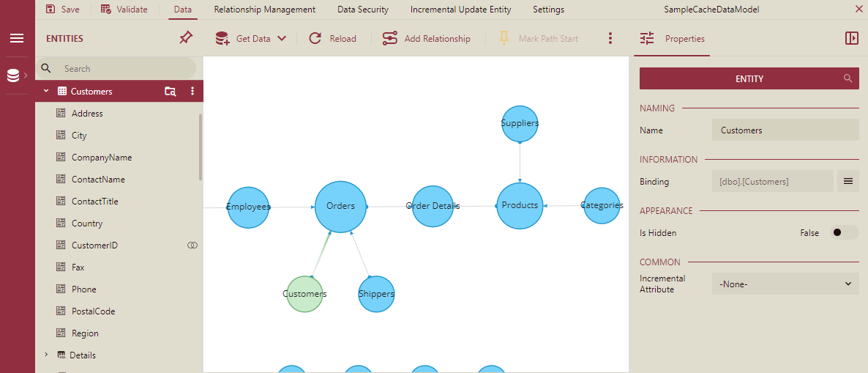This screenshot has height=373, width=868.
Task: Click the Validate button
Action: click(x=124, y=10)
